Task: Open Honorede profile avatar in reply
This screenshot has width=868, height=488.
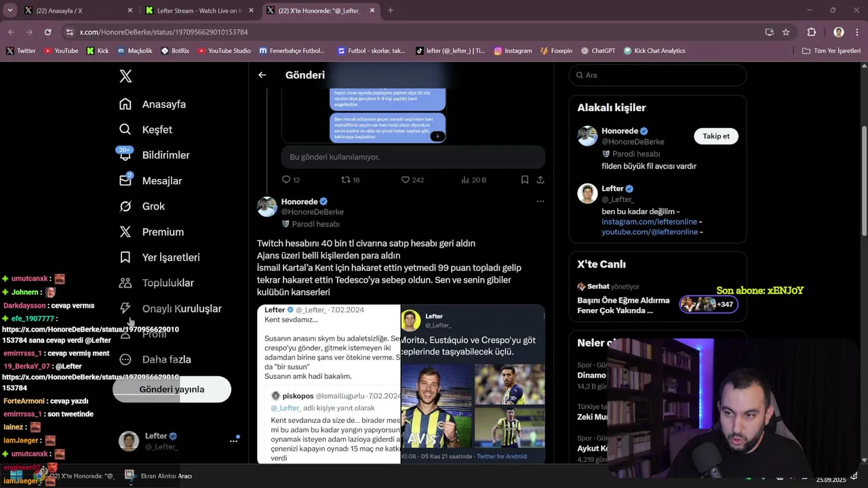Action: click(x=267, y=207)
